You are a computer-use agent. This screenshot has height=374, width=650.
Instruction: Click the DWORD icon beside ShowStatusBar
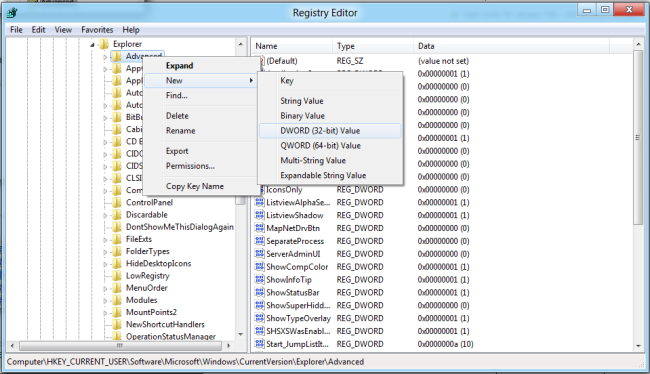click(x=260, y=292)
